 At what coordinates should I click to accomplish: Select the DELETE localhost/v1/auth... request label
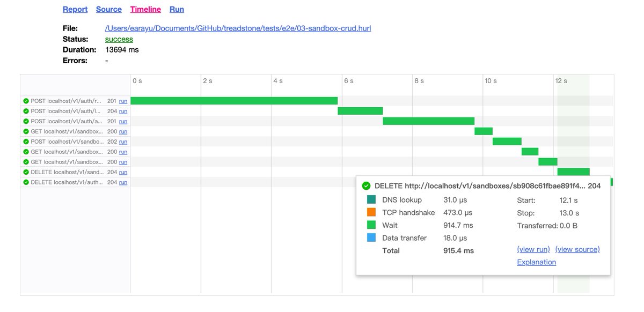(x=67, y=182)
